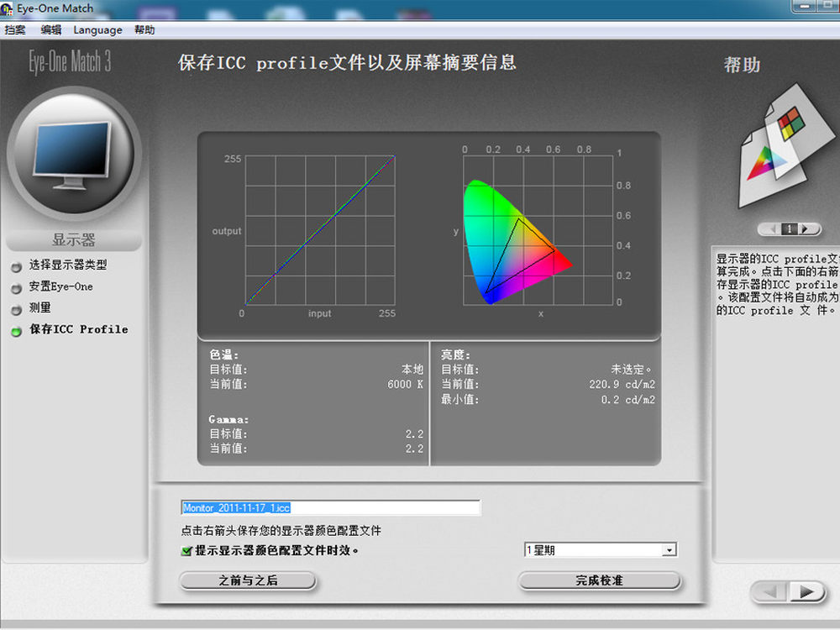
Task: Toggle 提示显示器颜色配置文件时效 checkbox
Action: (186, 551)
